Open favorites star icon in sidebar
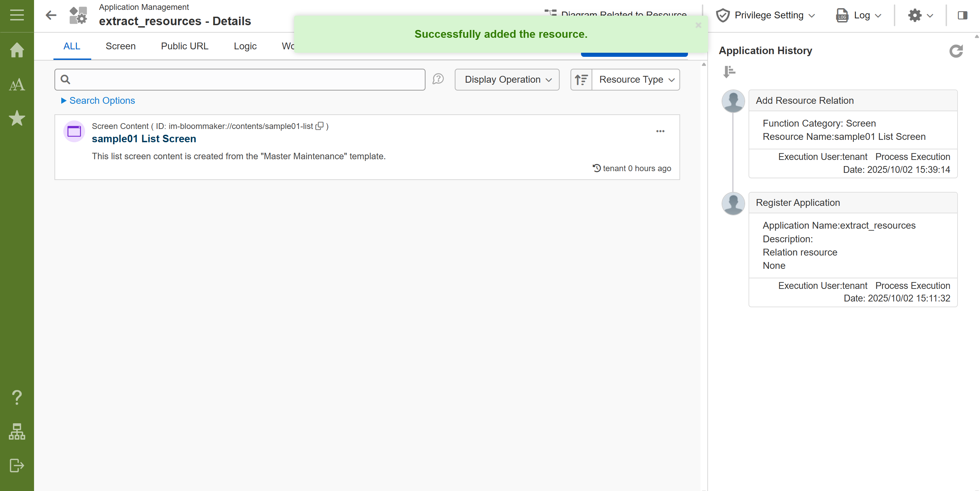 (x=17, y=118)
